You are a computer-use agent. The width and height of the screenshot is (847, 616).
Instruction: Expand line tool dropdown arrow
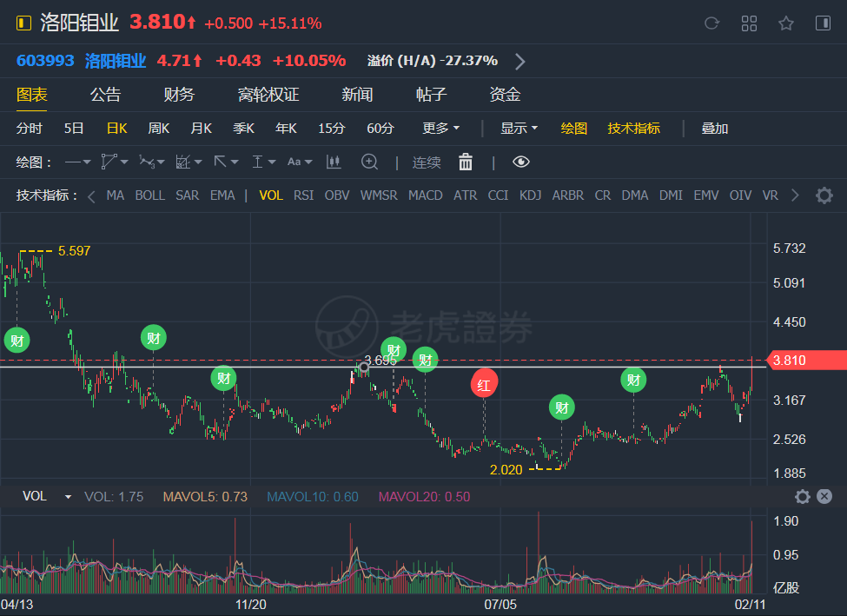[x=87, y=162]
